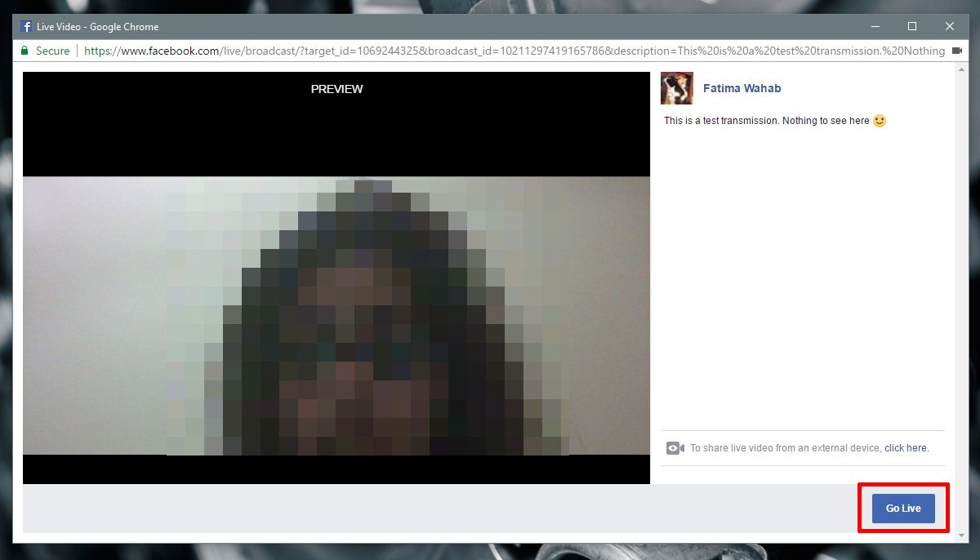
Task: Click the 'Live Video - Google Chrome' window title
Action: point(97,27)
